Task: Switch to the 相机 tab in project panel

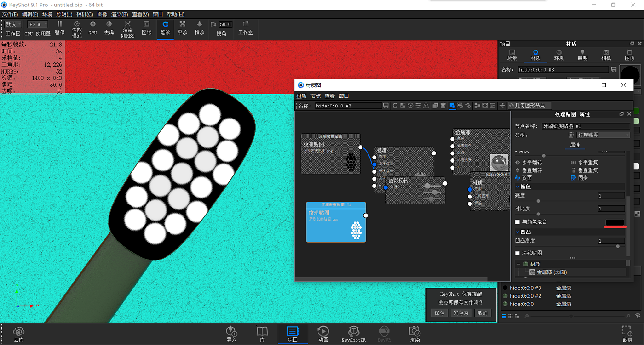Action: coord(606,55)
